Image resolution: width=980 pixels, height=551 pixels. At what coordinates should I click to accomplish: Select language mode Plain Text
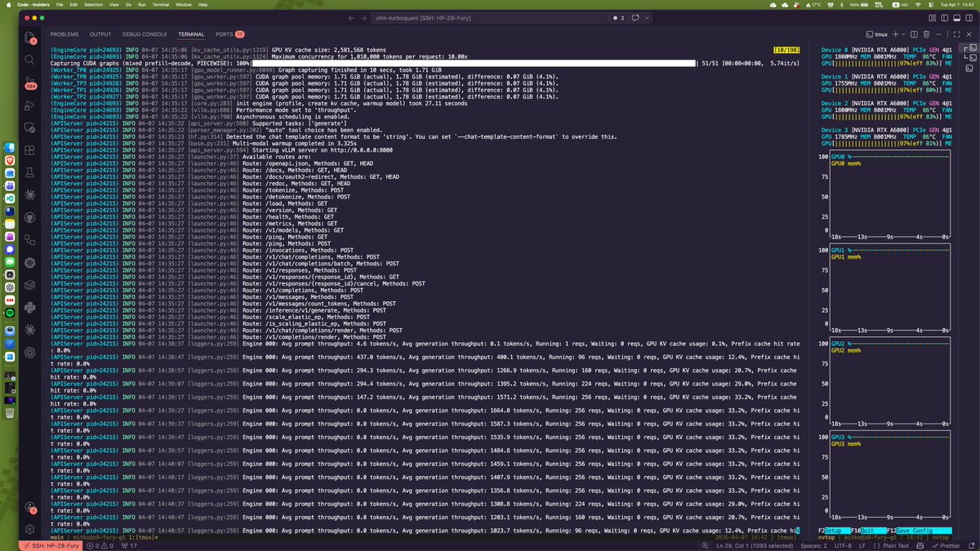point(897,545)
